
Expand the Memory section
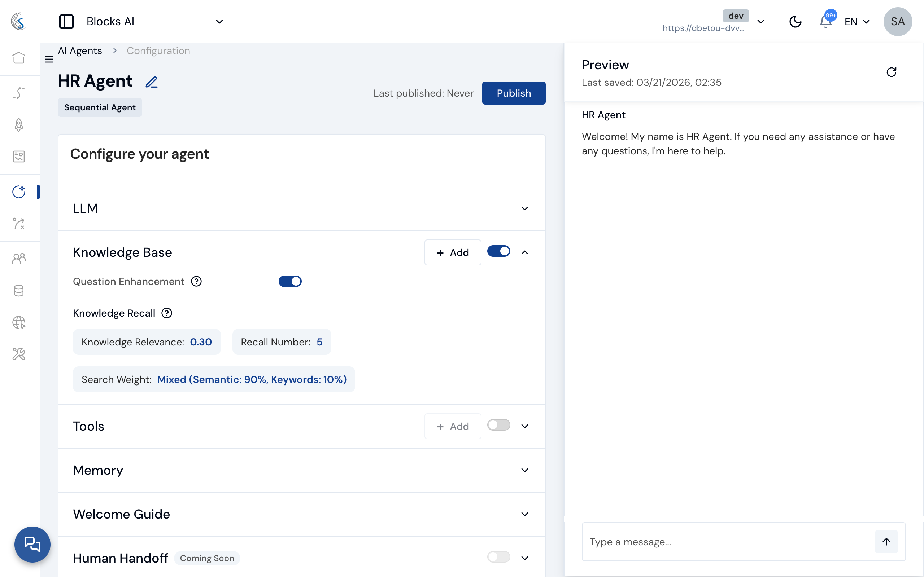[524, 470]
